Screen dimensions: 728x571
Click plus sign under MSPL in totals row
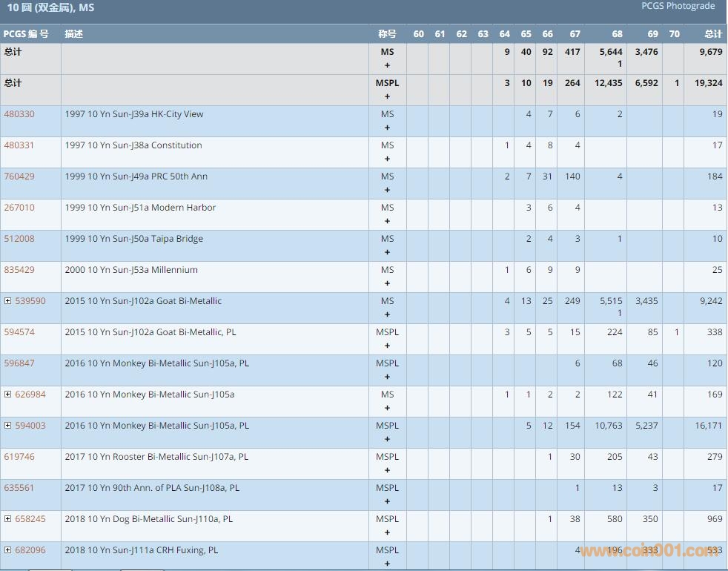click(387, 96)
